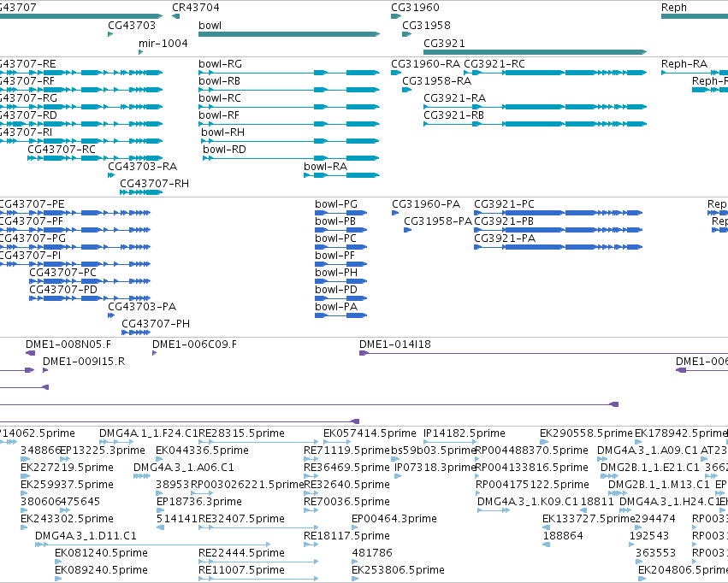Select the CG43707-PD protein
Viewport: 728px width, 583px height.
point(90,298)
